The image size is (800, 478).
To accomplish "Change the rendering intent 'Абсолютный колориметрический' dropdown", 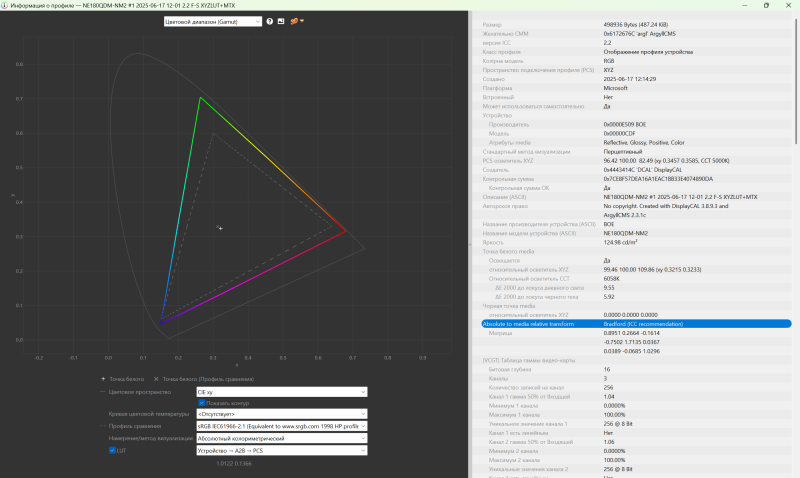I will (281, 438).
